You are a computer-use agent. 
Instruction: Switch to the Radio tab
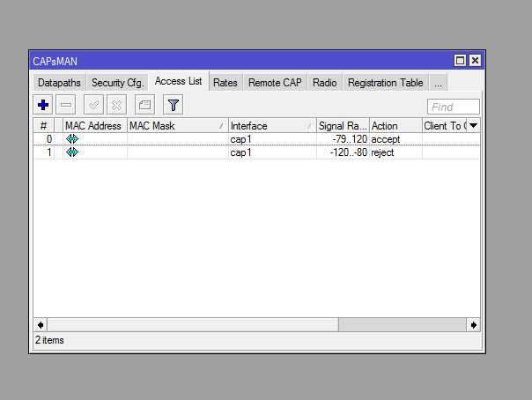coord(325,83)
